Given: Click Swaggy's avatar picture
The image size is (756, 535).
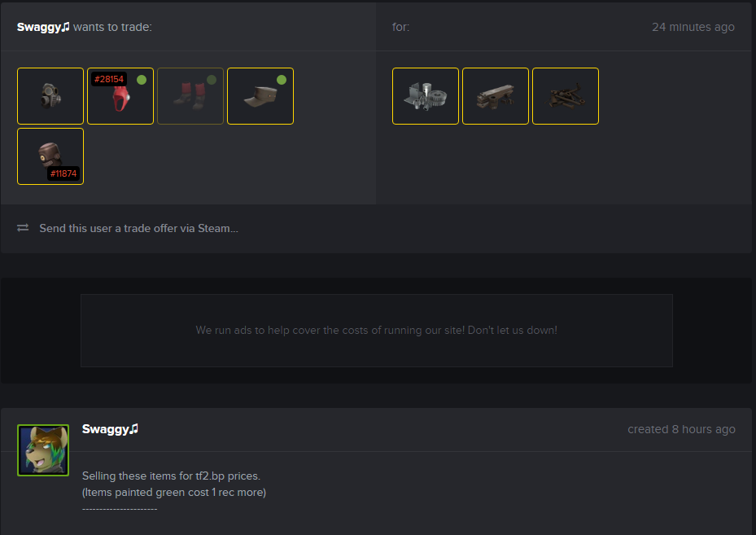Looking at the screenshot, I should click(x=43, y=450).
